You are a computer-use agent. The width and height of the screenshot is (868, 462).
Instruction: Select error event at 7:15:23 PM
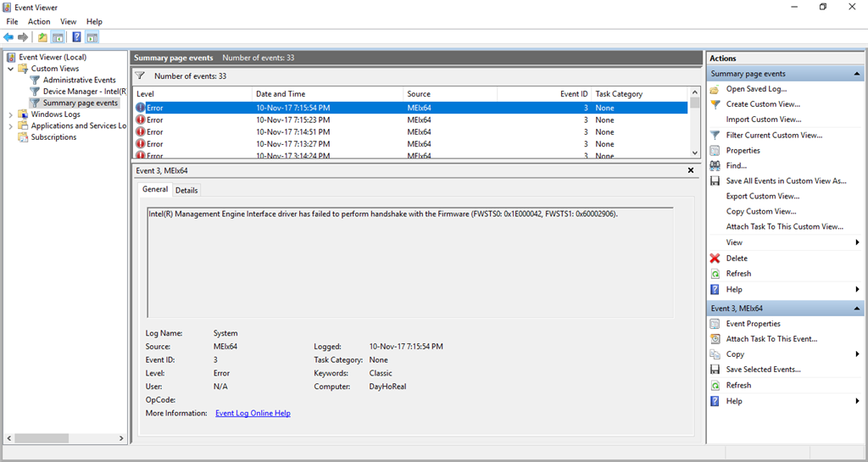tap(411, 120)
